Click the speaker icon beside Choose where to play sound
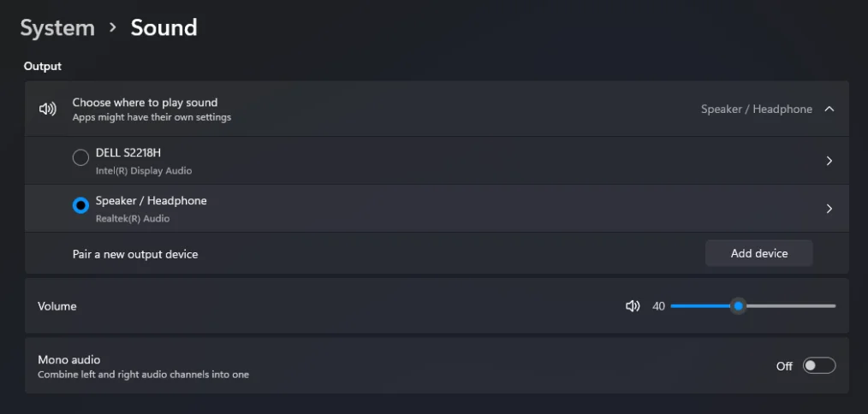Image resolution: width=868 pixels, height=414 pixels. click(48, 109)
